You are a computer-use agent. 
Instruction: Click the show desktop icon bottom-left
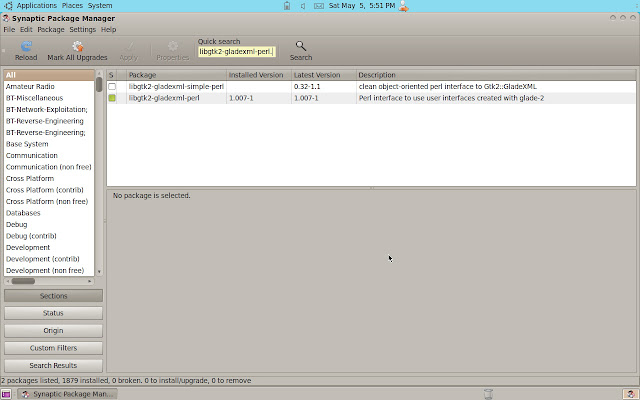[x=6, y=394]
